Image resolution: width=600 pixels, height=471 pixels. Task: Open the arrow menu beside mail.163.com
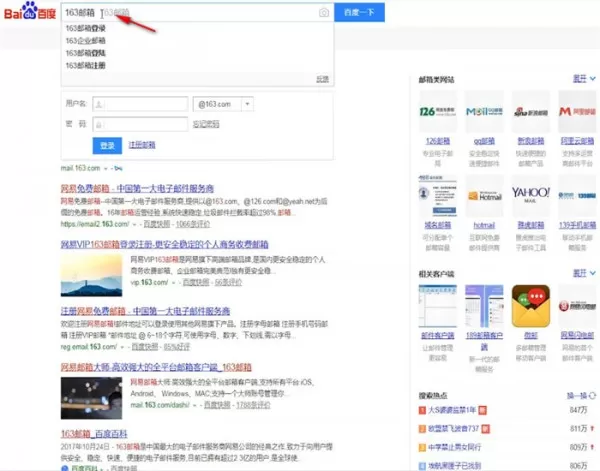click(106, 169)
